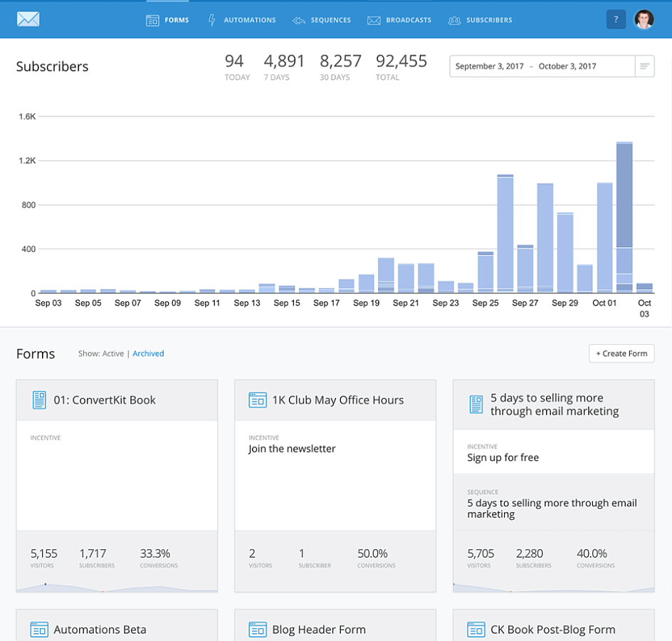Show Archived forms

point(148,353)
